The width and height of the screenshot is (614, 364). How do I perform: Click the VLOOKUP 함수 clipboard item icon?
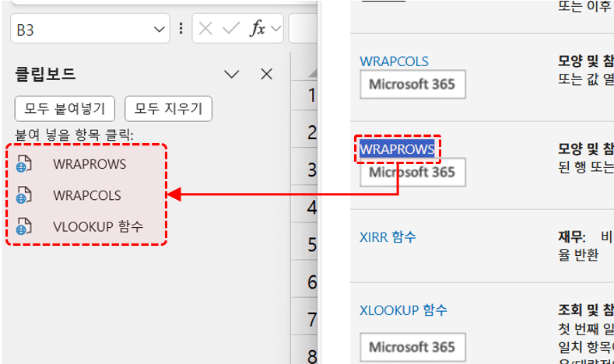[25, 226]
